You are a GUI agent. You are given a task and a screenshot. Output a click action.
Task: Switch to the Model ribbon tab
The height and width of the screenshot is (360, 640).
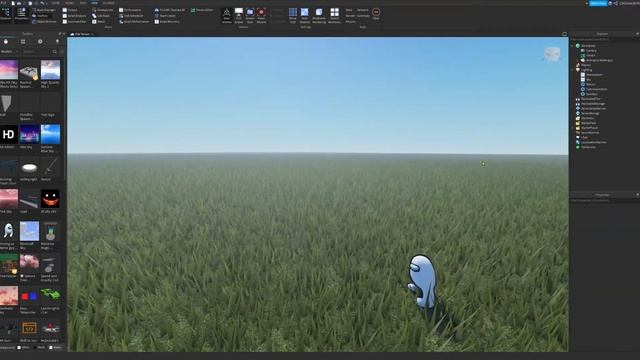(69, 3)
